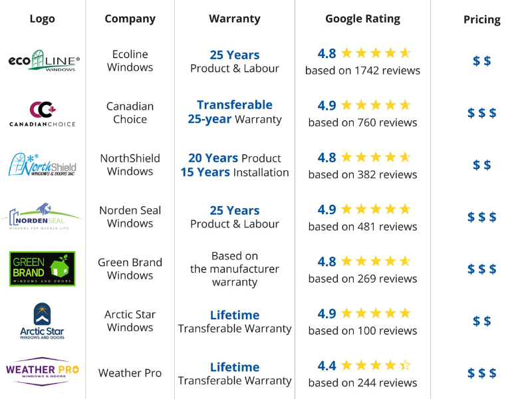Open Ecoline's 1742 reviews text
Image resolution: width=532 pixels, height=399 pixels.
coord(362,70)
